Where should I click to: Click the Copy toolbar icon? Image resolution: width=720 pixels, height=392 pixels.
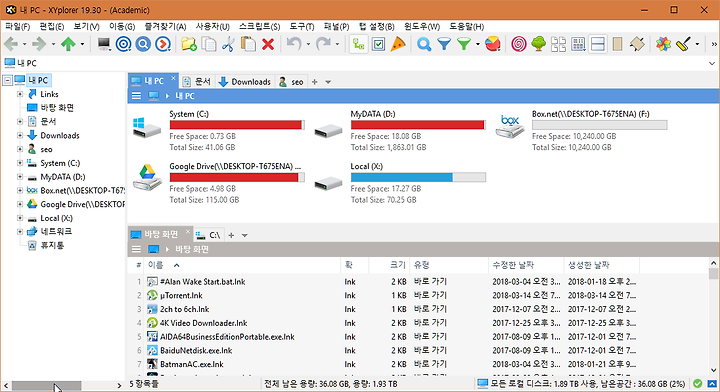209,44
